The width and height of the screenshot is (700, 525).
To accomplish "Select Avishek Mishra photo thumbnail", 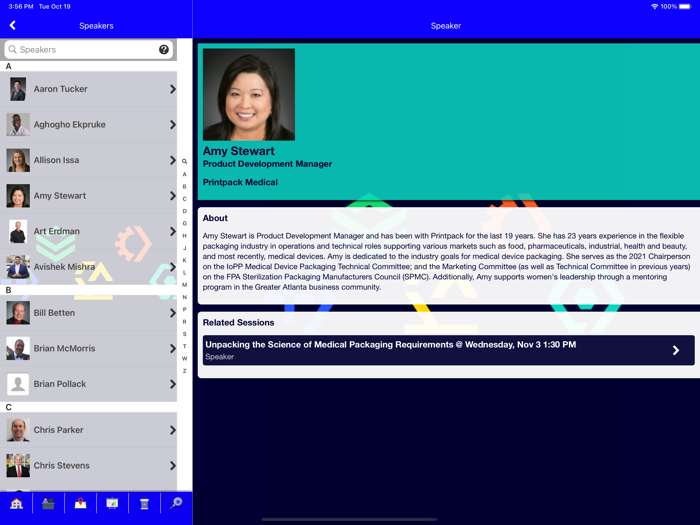I will click(x=18, y=267).
